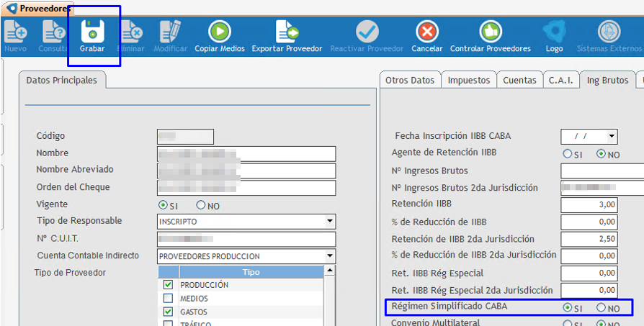The height and width of the screenshot is (326, 644).
Task: Set Agente de Retención IIBB to SI
Action: click(x=567, y=154)
